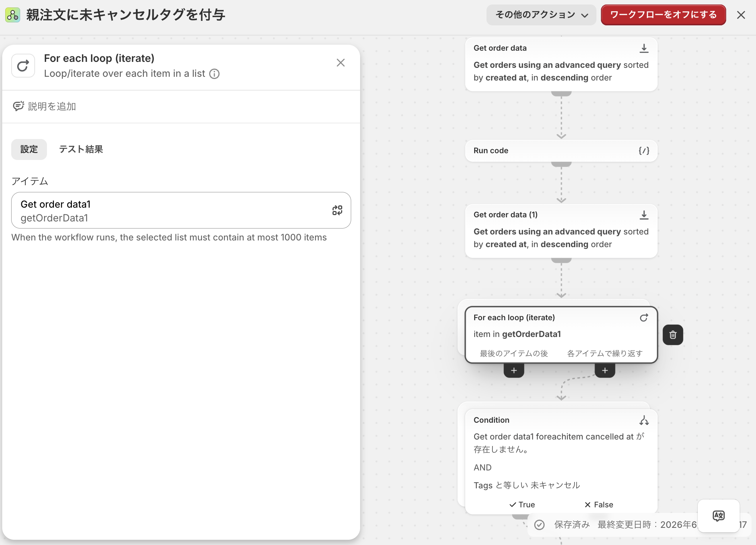Viewport: 756px width, 545px height.
Task: Select the Run code node
Action: pyautogui.click(x=561, y=151)
